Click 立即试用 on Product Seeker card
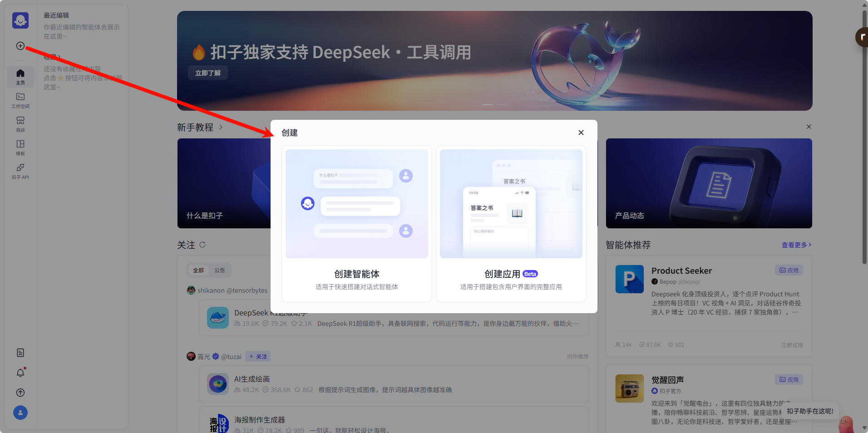The width and height of the screenshot is (868, 433). pos(792,345)
